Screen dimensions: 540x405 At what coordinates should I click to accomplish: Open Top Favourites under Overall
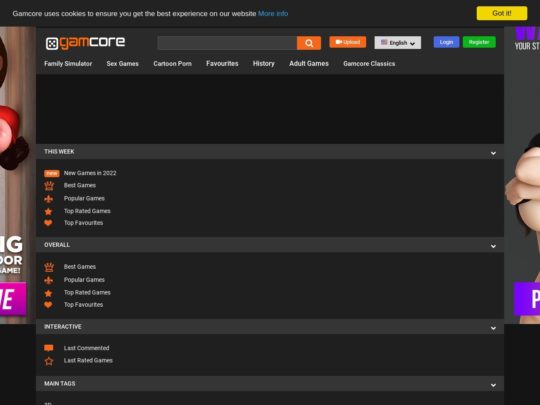83,305
